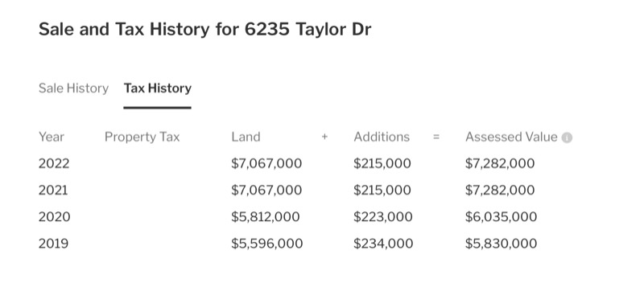This screenshot has height=291, width=644.
Task: Click the $5,596,000 land value
Action: click(x=267, y=244)
